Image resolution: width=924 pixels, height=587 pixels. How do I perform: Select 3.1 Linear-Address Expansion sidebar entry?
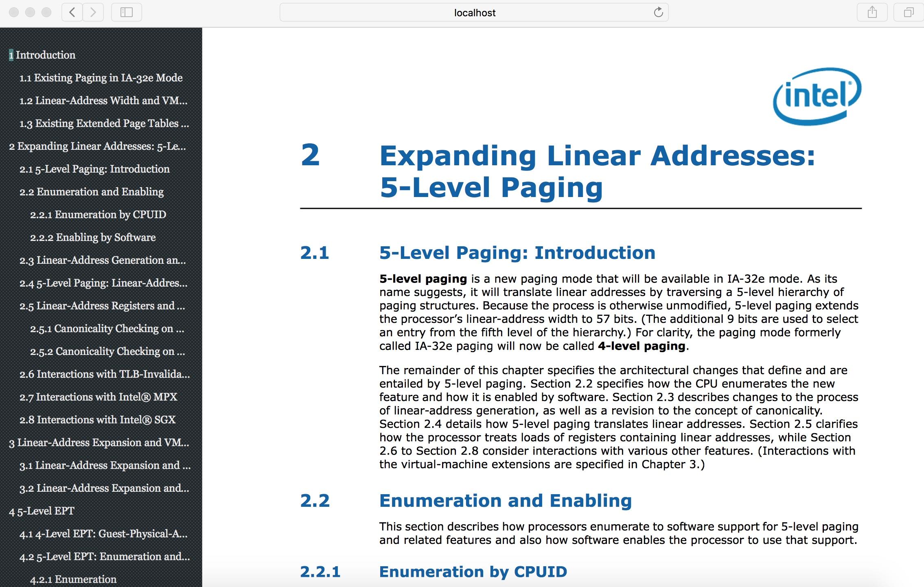pyautogui.click(x=105, y=465)
